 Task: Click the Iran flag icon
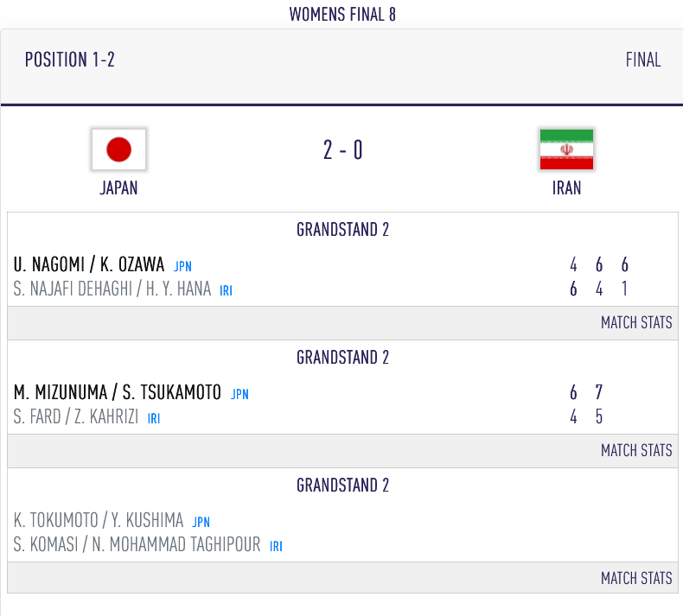(566, 149)
